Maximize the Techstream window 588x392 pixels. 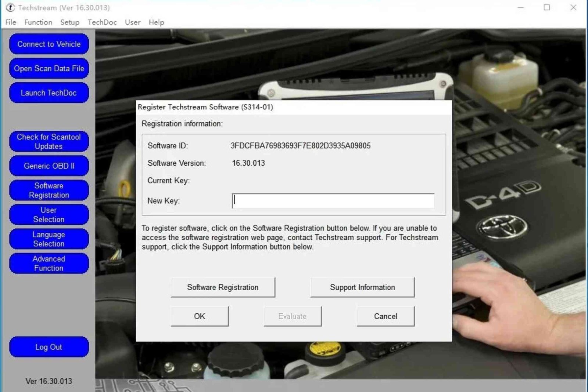(x=547, y=7)
